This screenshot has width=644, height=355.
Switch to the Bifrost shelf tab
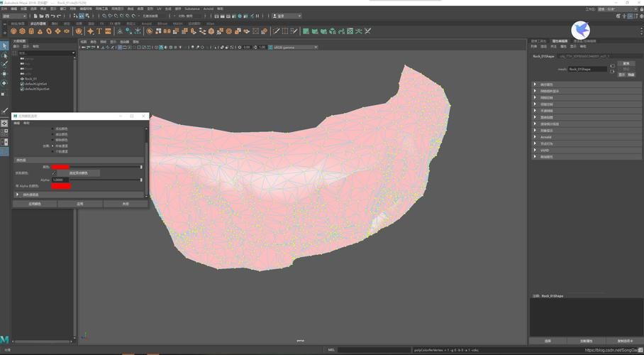pos(162,23)
